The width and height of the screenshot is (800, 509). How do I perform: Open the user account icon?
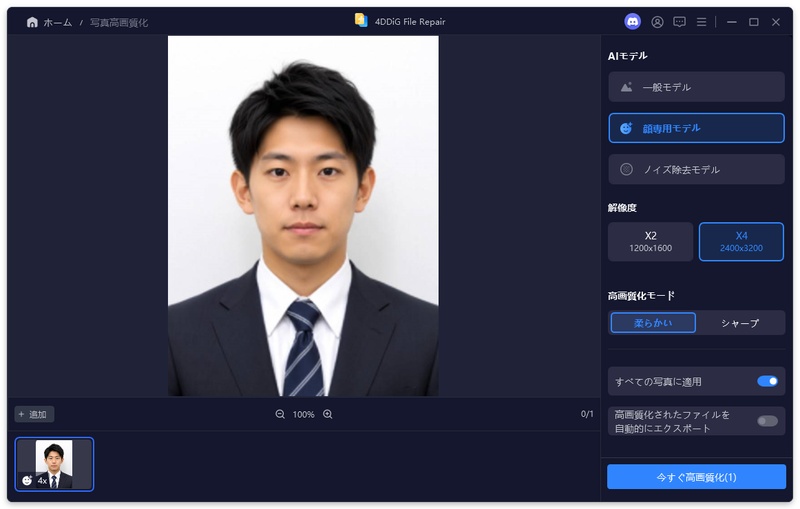pos(657,22)
